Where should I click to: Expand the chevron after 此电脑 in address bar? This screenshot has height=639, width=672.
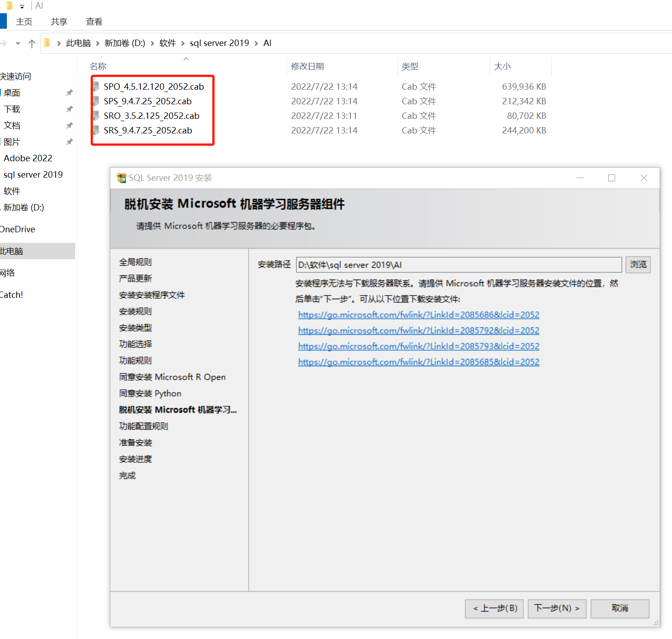[97, 43]
